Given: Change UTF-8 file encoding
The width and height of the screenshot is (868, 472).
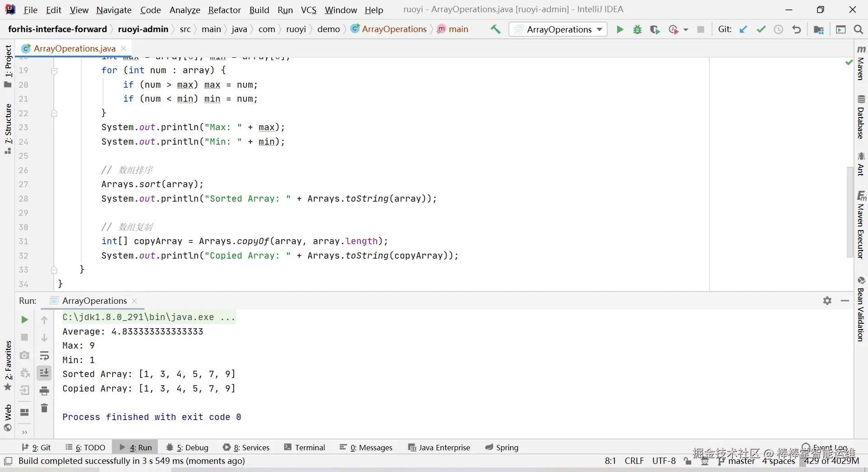Looking at the screenshot, I should [x=664, y=461].
